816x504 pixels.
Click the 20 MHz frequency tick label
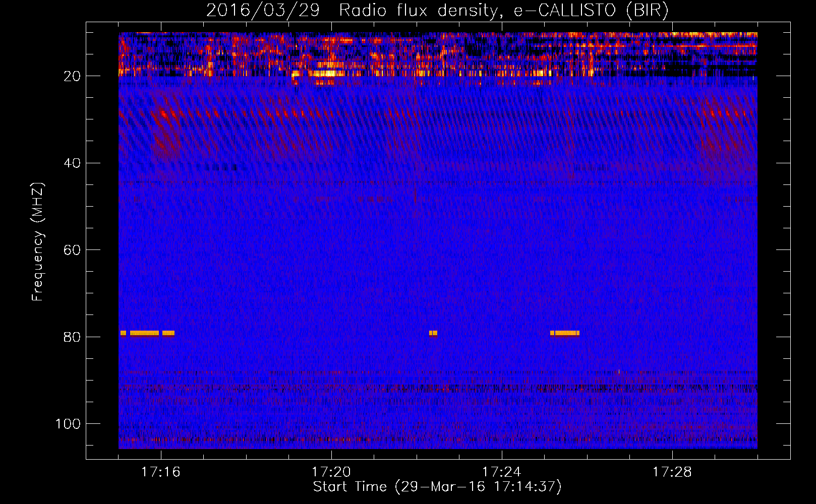(72, 76)
